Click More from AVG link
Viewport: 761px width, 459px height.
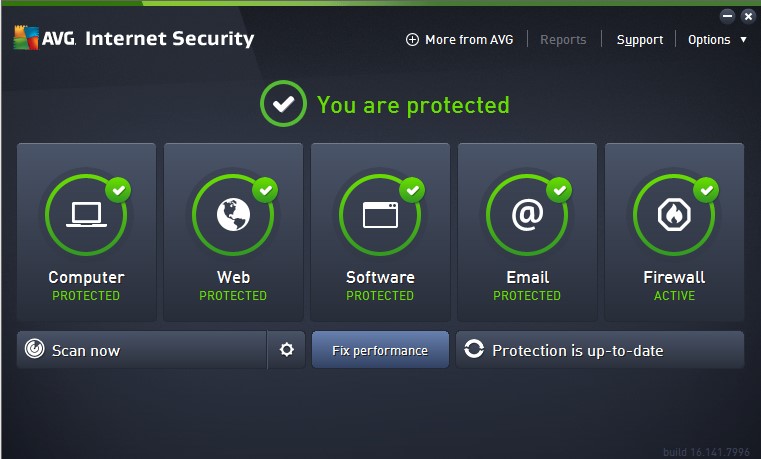coord(469,40)
